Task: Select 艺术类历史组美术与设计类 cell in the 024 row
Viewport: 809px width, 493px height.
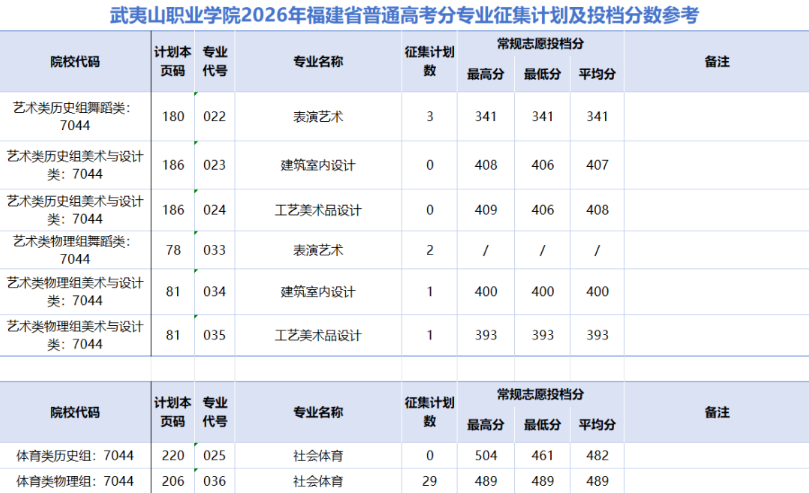Action: tap(75, 210)
